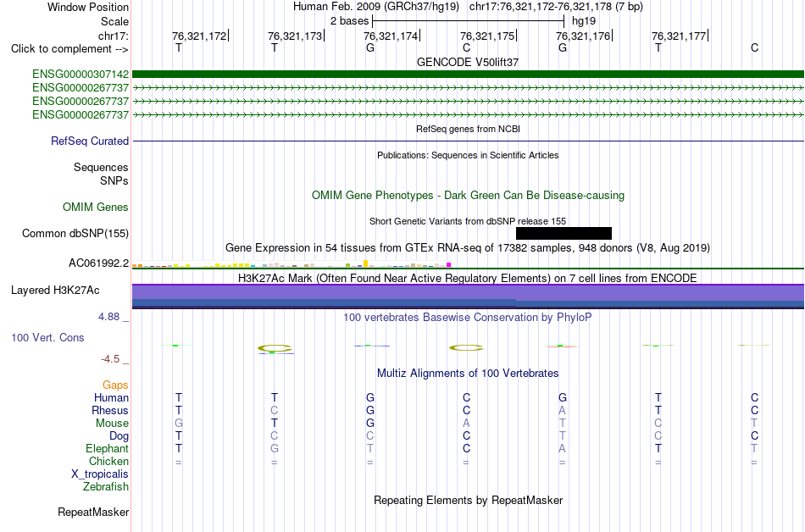Viewport: 805px width, 532px height.
Task: Click the magenta bar in GTEx expression chart
Action: point(449,264)
